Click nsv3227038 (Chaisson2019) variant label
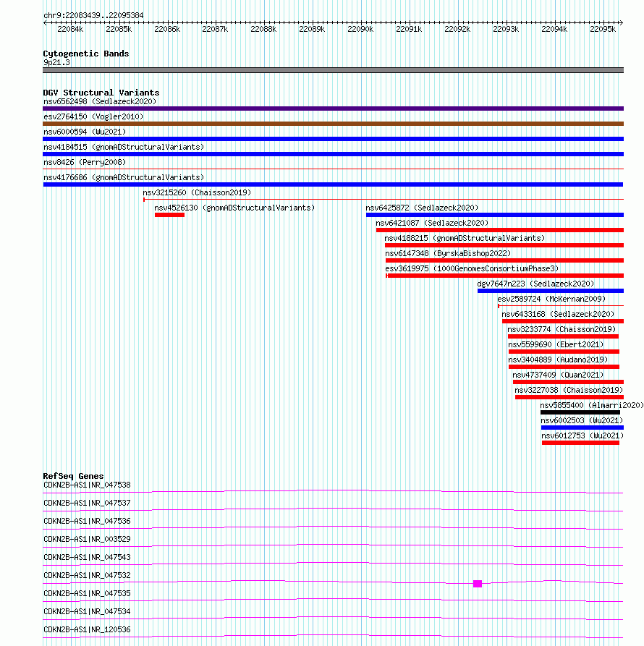644x646 pixels. coord(569,390)
